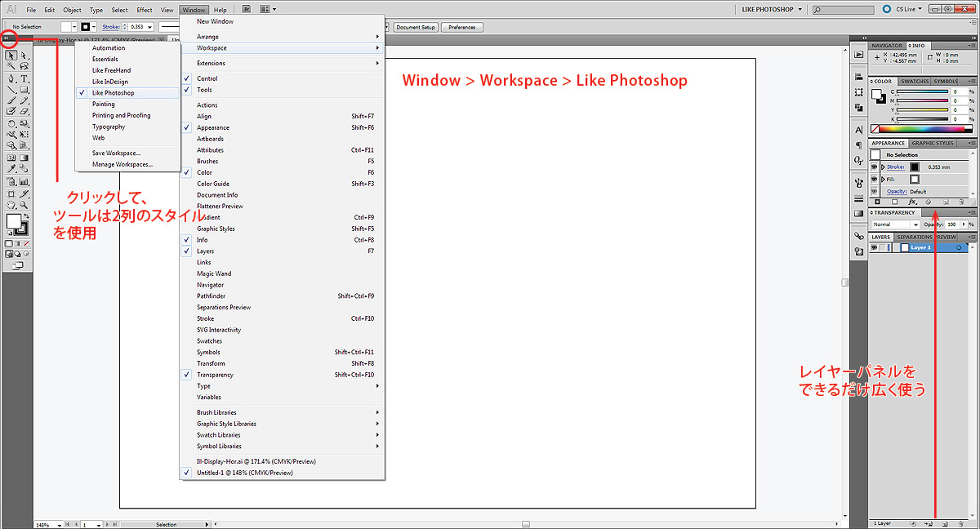Viewport: 980px width, 529px height.
Task: Select the Magic Wand tool
Action: (11, 65)
